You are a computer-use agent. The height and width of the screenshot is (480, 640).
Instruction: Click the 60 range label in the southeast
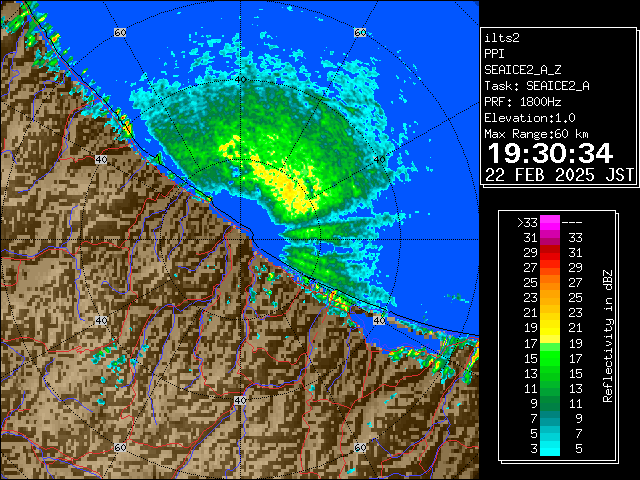coord(360,447)
